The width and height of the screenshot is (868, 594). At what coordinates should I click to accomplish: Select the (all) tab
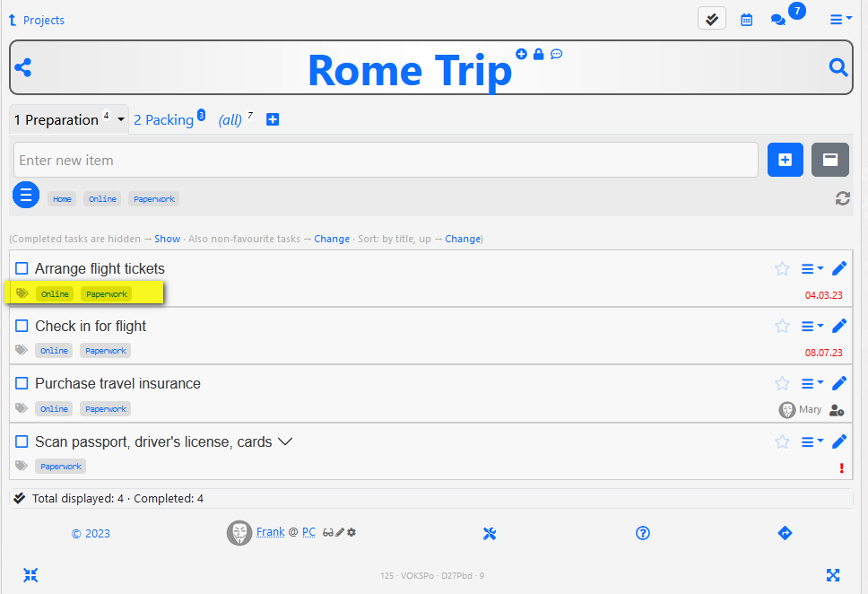(230, 120)
